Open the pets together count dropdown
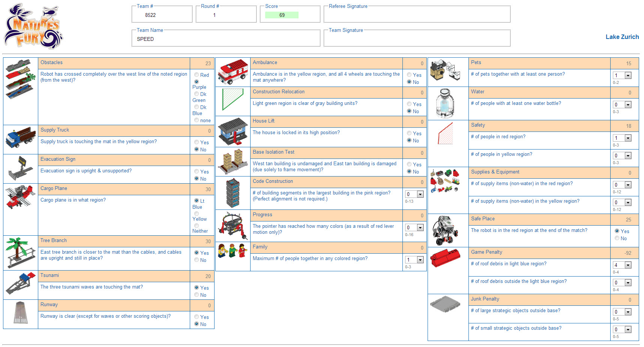 (x=628, y=75)
